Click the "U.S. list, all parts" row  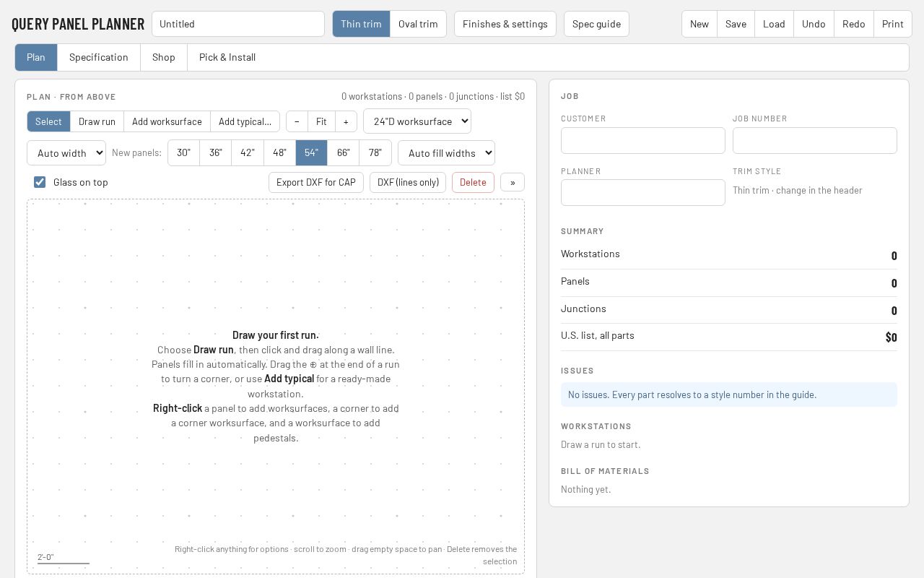coord(729,337)
